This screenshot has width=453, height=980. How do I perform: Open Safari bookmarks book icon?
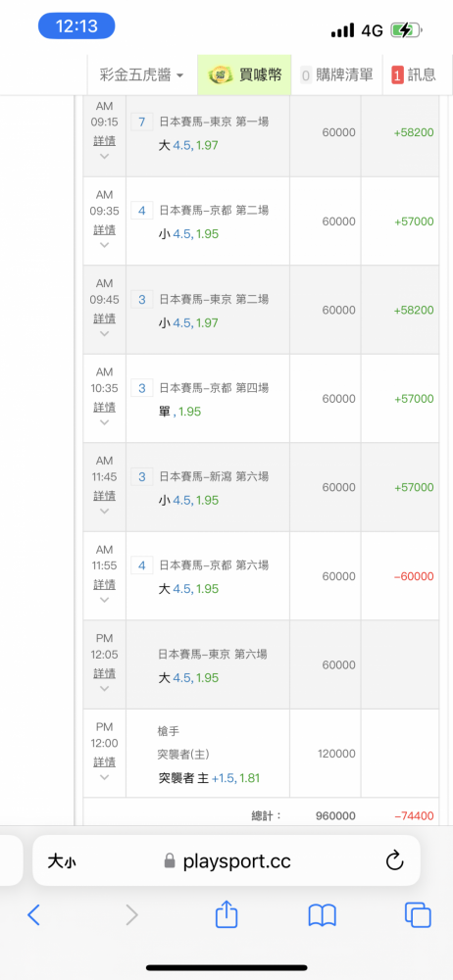tap(323, 915)
